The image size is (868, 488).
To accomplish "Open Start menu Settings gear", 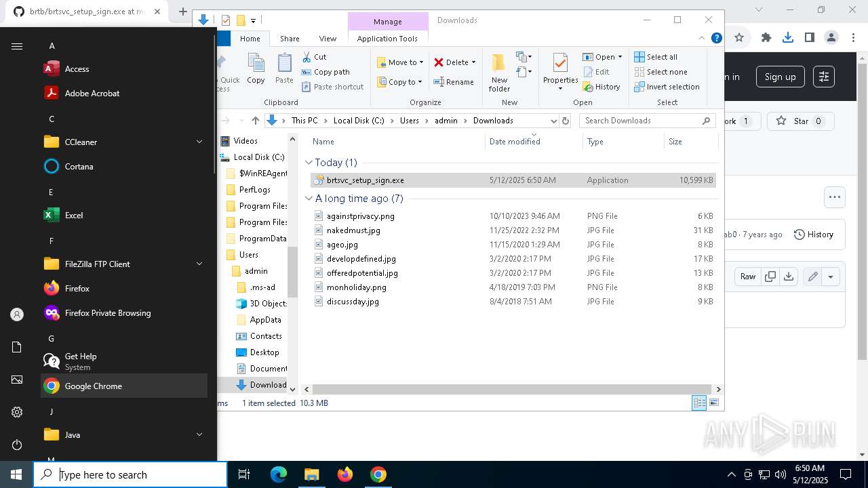I will point(17,412).
